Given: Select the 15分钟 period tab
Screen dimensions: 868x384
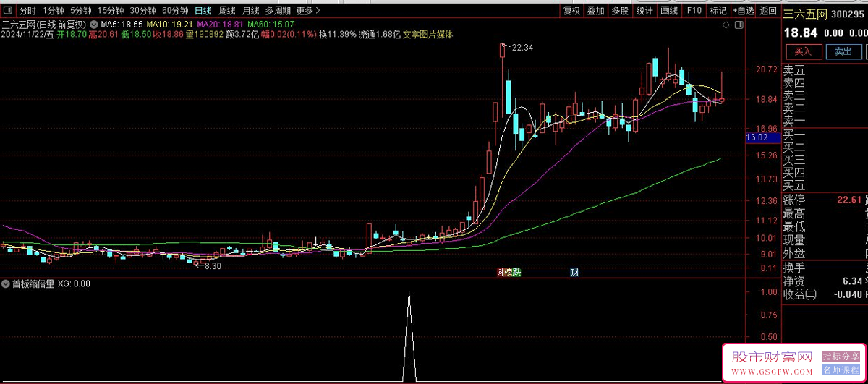Looking at the screenshot, I should (x=111, y=11).
